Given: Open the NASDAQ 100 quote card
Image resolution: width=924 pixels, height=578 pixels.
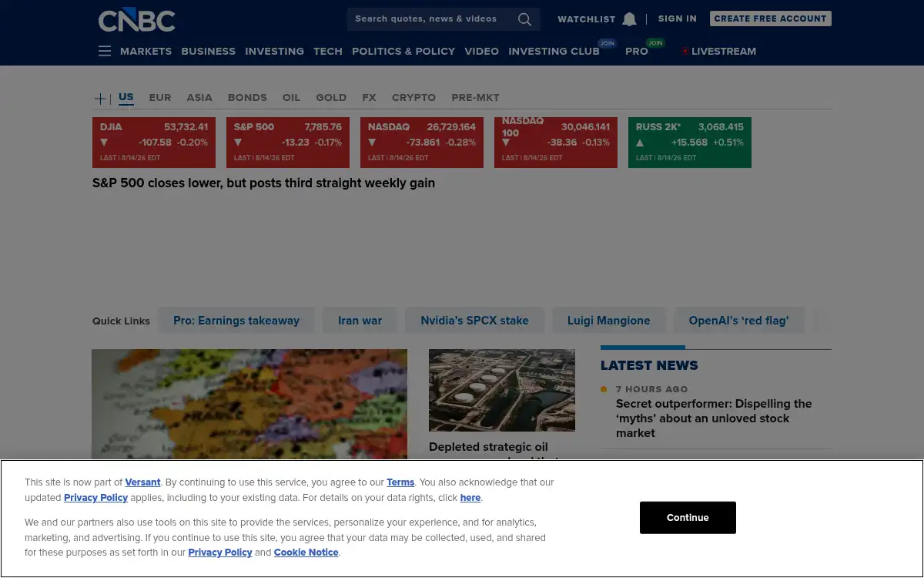Looking at the screenshot, I should click(x=556, y=143).
